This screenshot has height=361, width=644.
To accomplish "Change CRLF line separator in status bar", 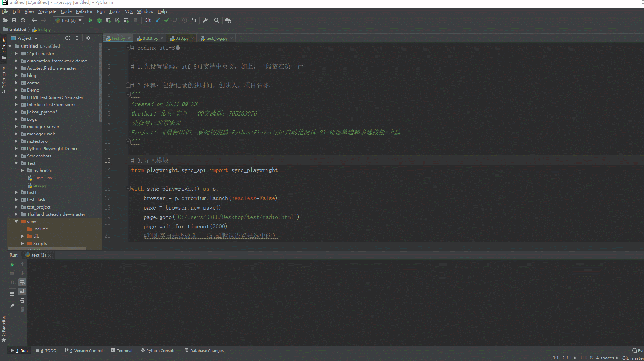I will (x=569, y=358).
